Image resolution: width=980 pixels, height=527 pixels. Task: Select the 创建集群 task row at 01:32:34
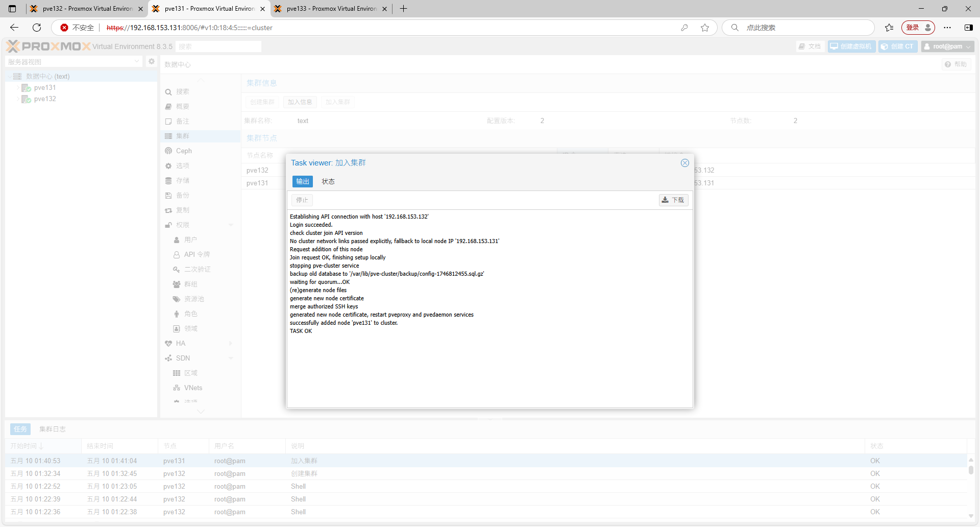click(486, 474)
